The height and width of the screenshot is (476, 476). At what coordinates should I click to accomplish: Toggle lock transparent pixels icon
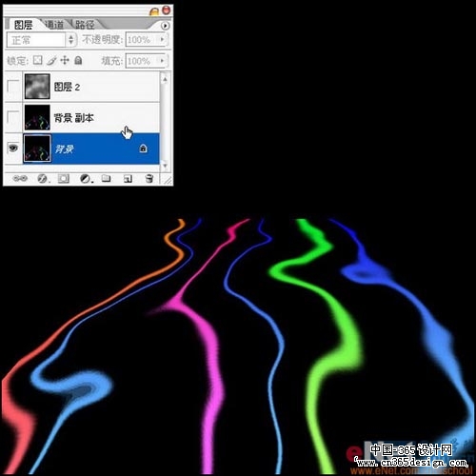pyautogui.click(x=38, y=60)
